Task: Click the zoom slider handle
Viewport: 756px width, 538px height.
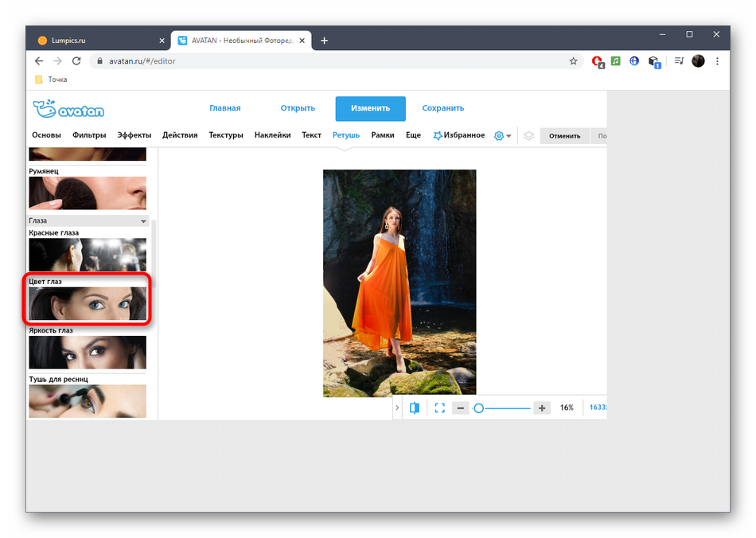Action: (x=479, y=407)
